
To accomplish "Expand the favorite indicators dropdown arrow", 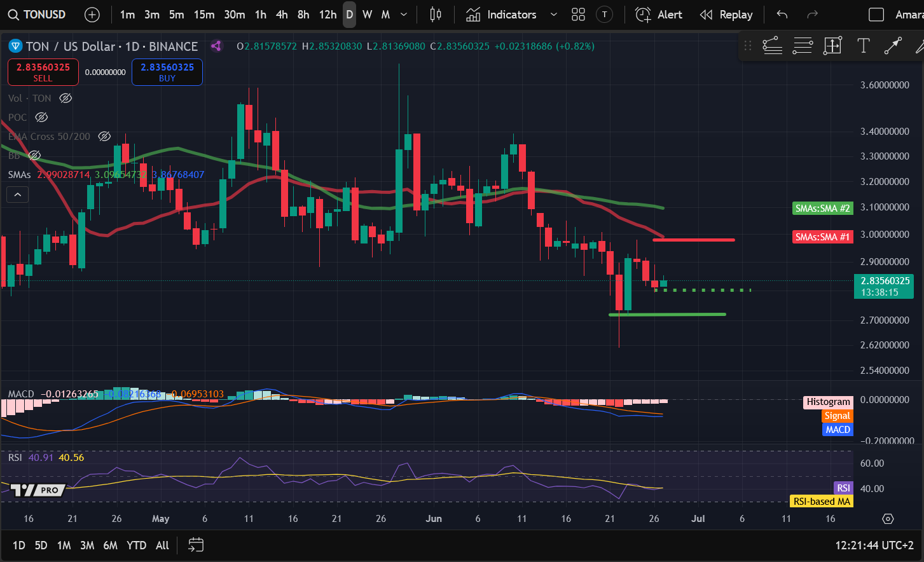I will tap(553, 15).
